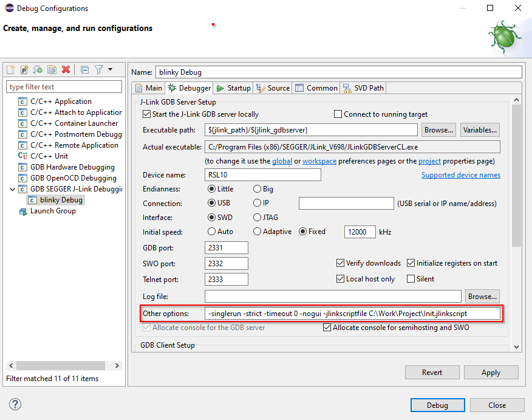Click the filter launch configurations icon
This screenshot has width=532, height=420.
click(x=98, y=70)
